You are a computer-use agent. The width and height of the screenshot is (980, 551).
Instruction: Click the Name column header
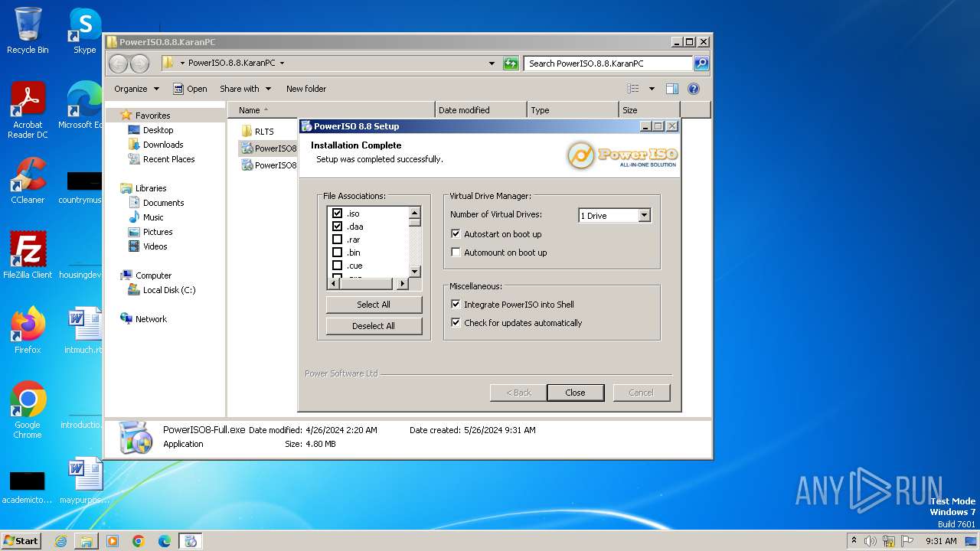[x=331, y=110]
